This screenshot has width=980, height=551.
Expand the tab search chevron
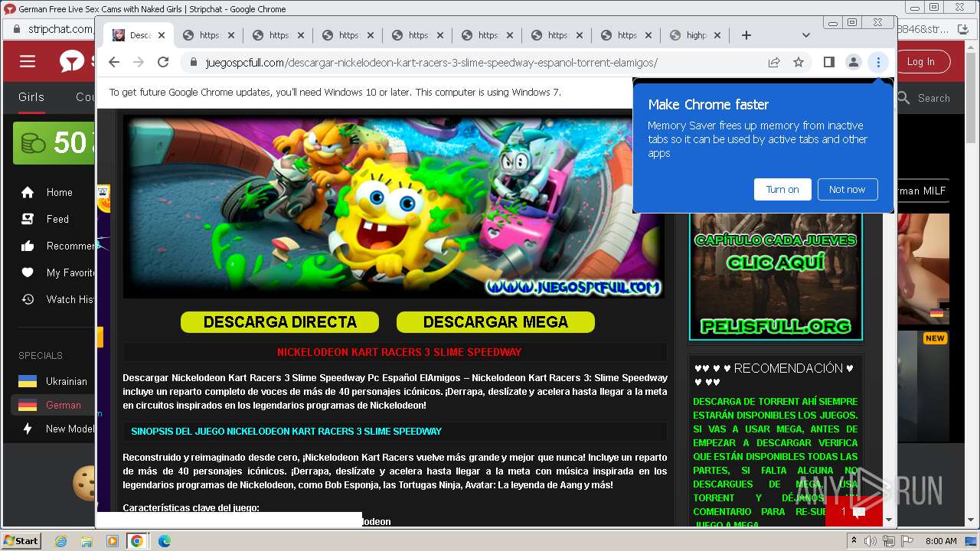(805, 35)
